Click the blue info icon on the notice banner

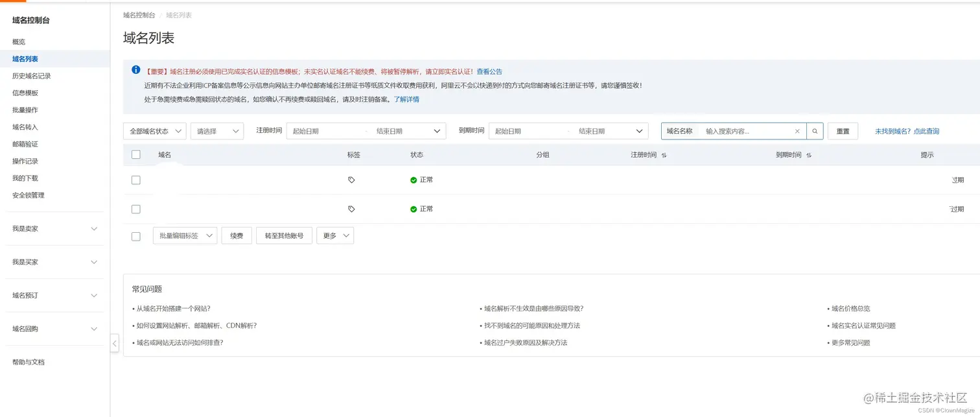coord(135,69)
